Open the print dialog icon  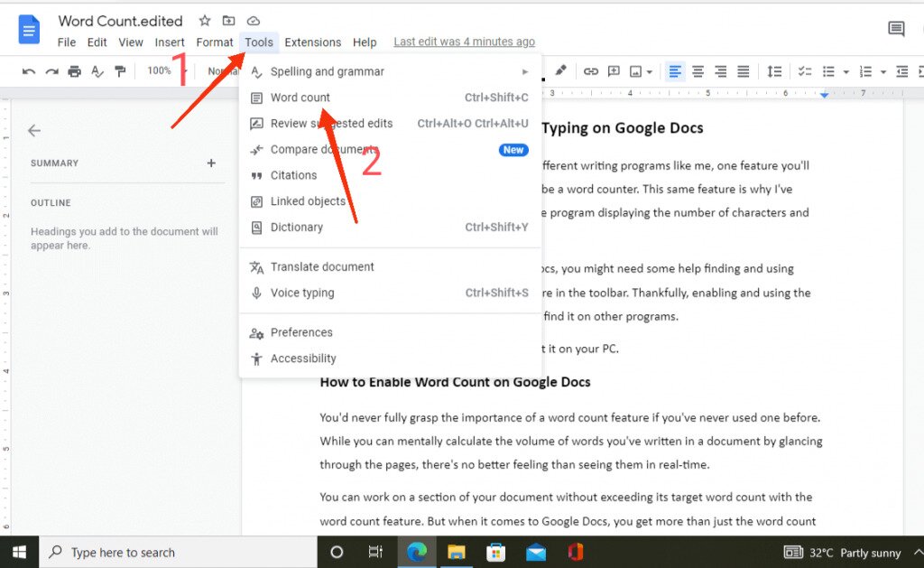(75, 70)
